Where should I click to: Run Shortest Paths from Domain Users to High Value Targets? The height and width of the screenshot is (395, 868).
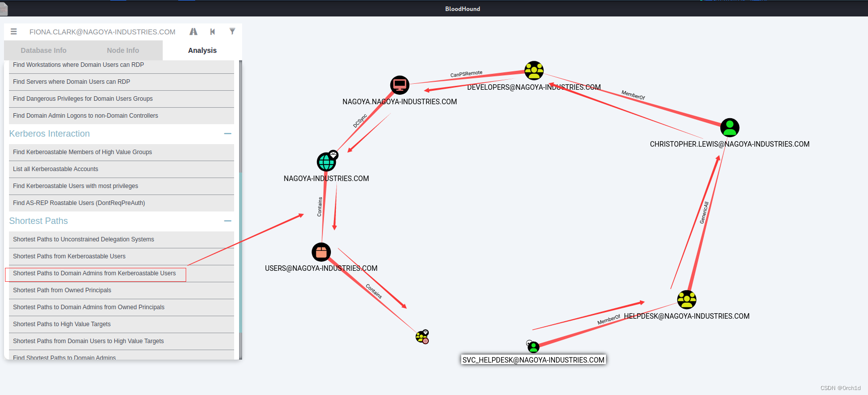pos(121,341)
